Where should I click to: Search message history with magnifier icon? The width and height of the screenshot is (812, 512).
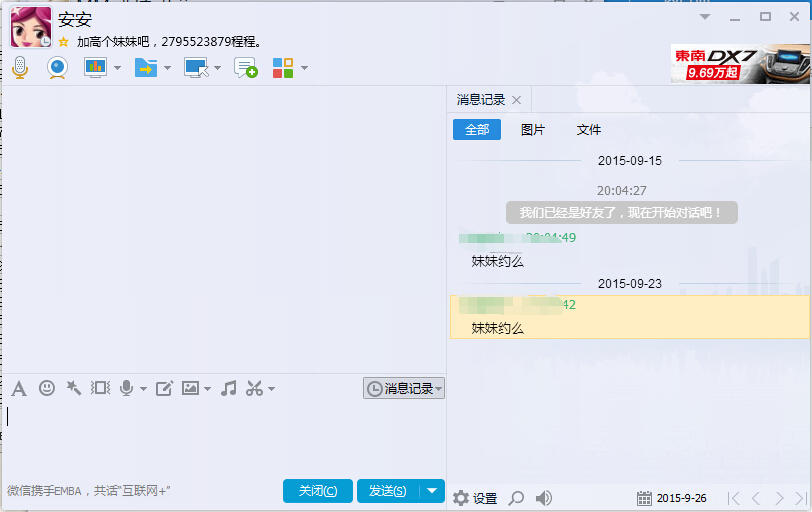click(516, 498)
